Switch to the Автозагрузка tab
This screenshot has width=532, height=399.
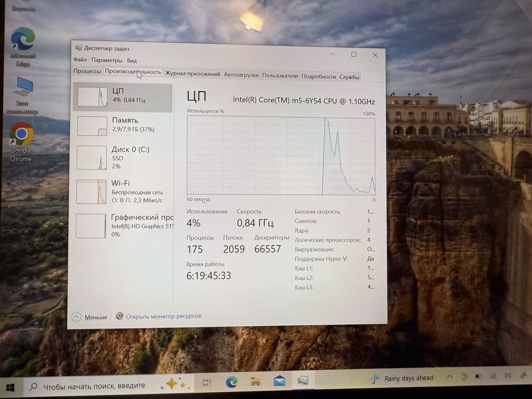pyautogui.click(x=241, y=75)
